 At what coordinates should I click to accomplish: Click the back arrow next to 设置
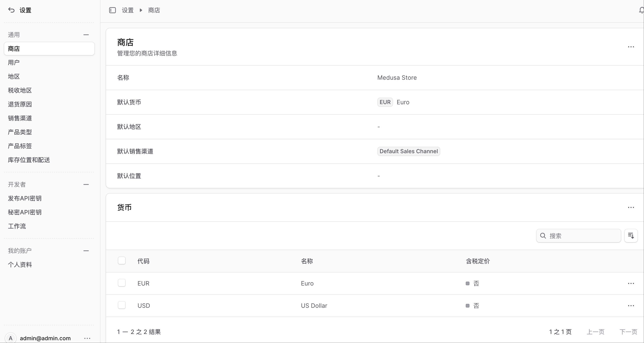click(x=11, y=10)
